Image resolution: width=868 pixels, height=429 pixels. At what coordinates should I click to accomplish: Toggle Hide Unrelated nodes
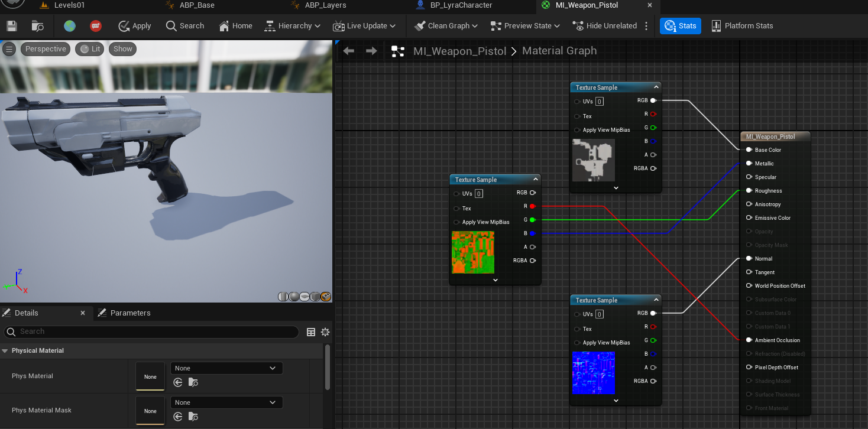tap(604, 26)
